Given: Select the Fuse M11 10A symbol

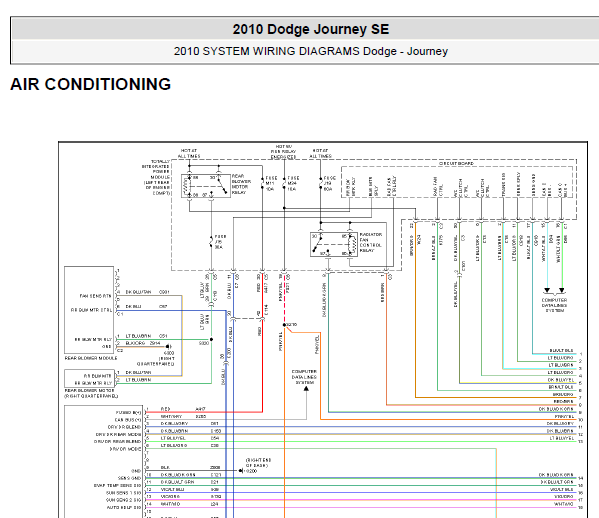Looking at the screenshot, I should [x=263, y=183].
